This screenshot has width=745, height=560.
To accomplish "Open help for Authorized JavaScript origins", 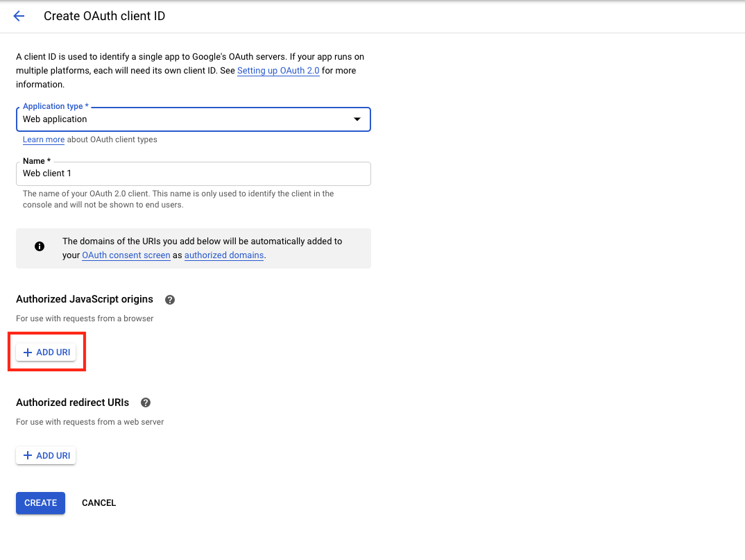I will coord(169,299).
